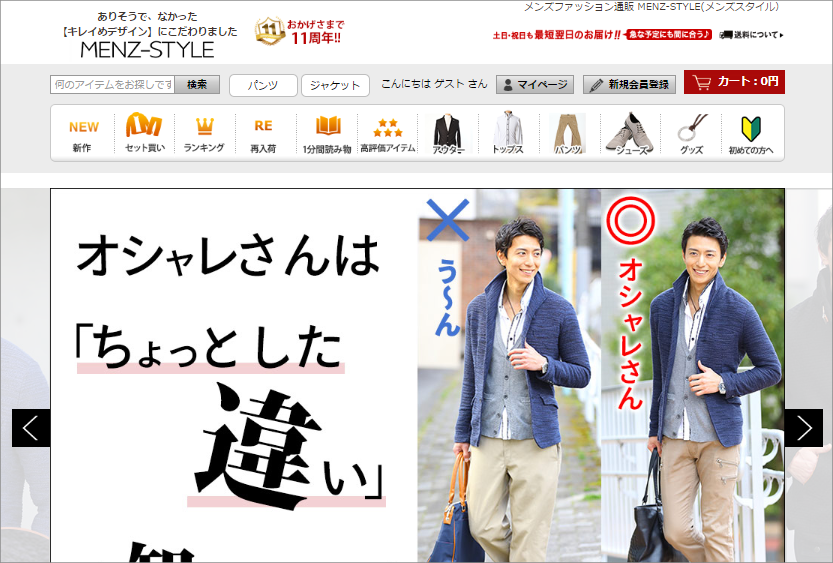Viewport: 833px width, 563px height.
Task: Browse the アウター jacket category
Action: click(x=448, y=134)
